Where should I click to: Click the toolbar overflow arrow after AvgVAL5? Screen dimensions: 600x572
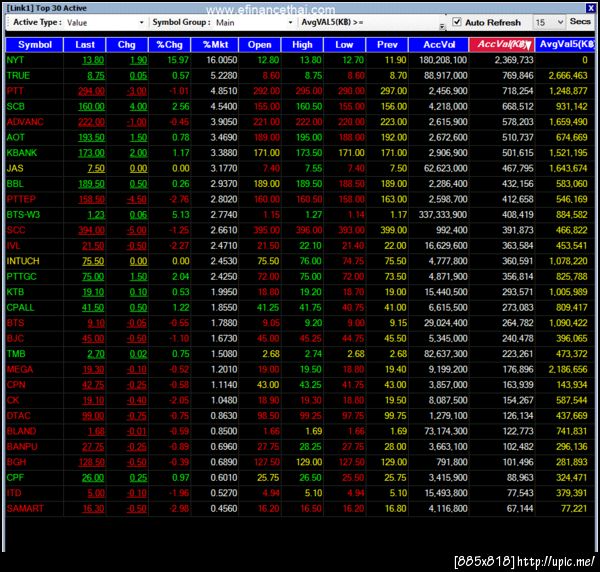point(442,26)
